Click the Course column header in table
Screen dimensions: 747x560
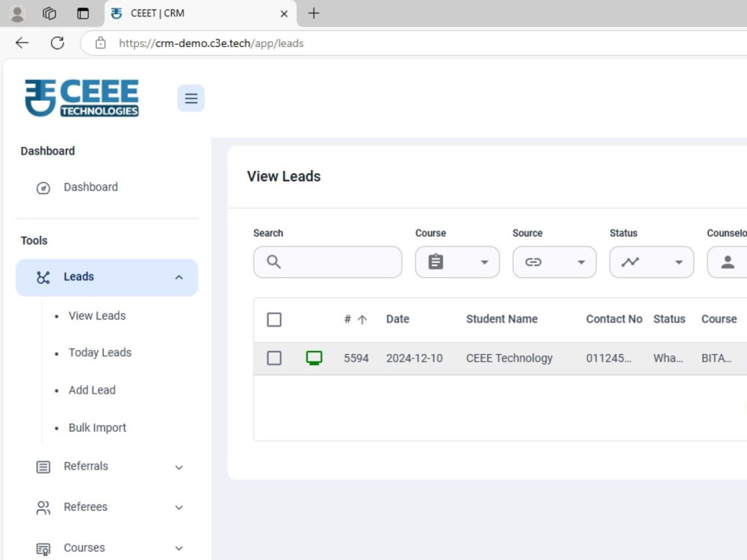[719, 319]
